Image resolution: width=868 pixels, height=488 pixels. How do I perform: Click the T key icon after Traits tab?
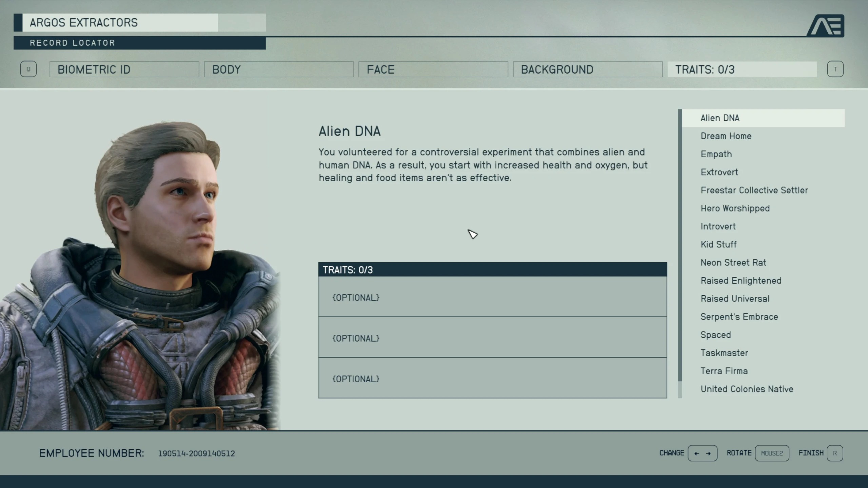[x=835, y=69]
